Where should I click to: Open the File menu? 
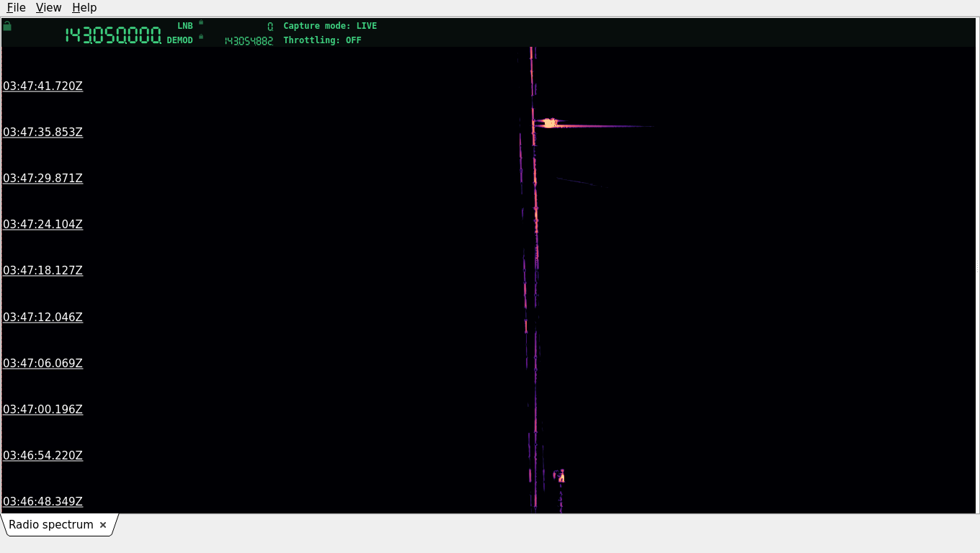pyautogui.click(x=16, y=7)
